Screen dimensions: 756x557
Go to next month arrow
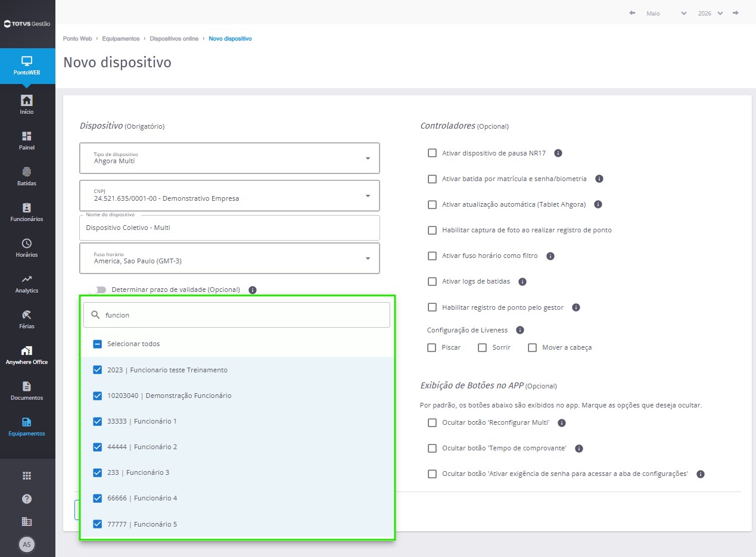pos(736,13)
